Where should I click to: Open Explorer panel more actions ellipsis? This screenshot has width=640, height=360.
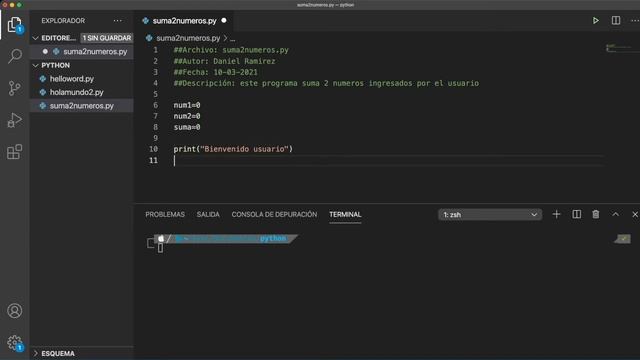click(x=118, y=20)
